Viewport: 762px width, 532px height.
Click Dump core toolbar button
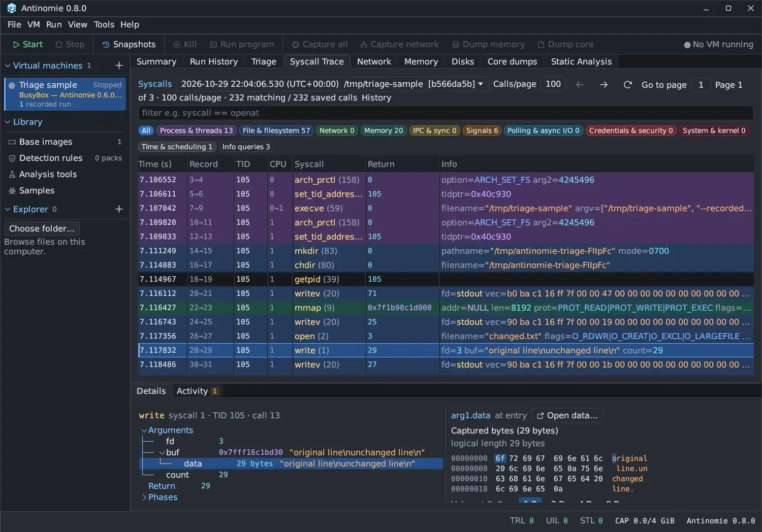coord(565,45)
